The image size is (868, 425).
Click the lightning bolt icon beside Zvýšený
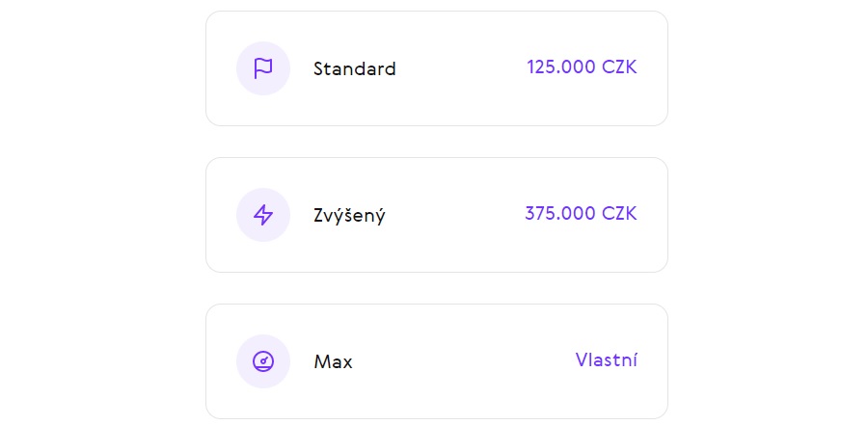point(263,215)
